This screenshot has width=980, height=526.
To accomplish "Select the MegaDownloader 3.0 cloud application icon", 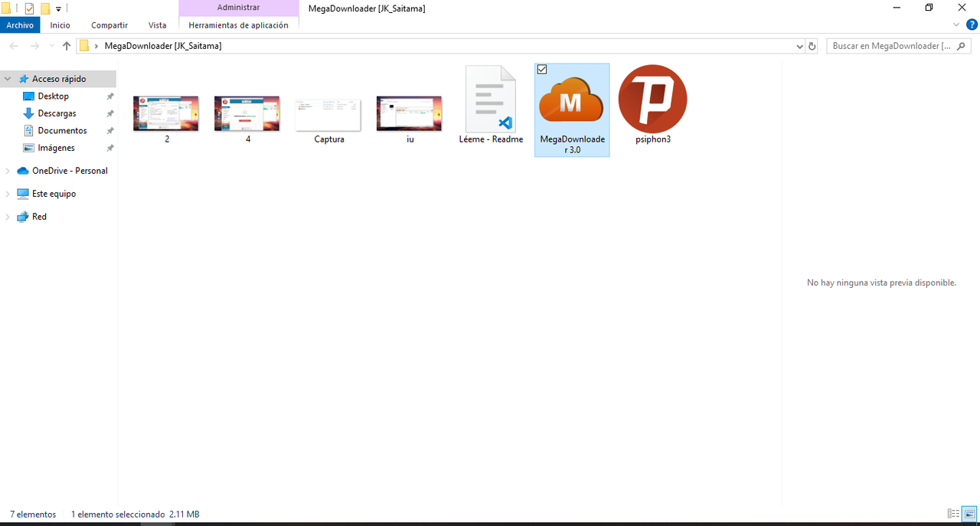I will click(572, 100).
